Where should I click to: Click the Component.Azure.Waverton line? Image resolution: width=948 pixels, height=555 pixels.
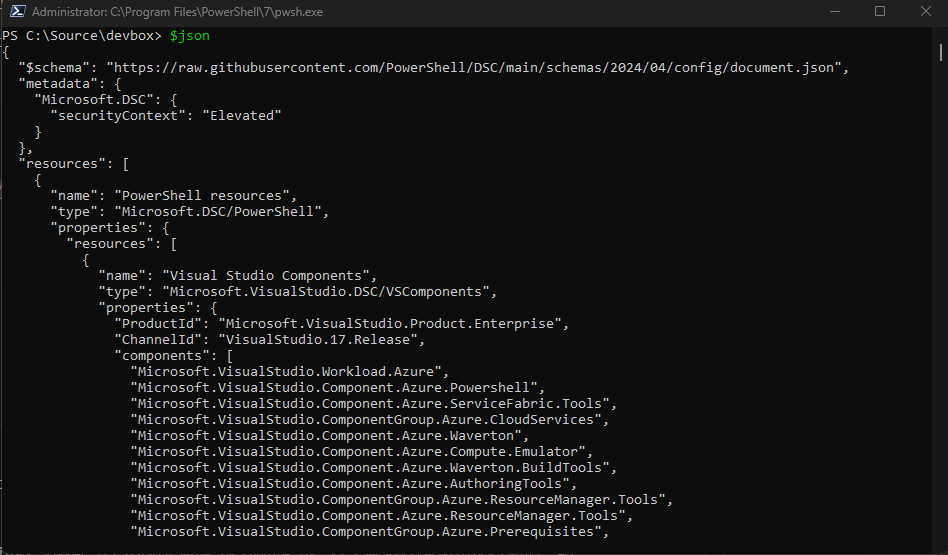click(330, 436)
